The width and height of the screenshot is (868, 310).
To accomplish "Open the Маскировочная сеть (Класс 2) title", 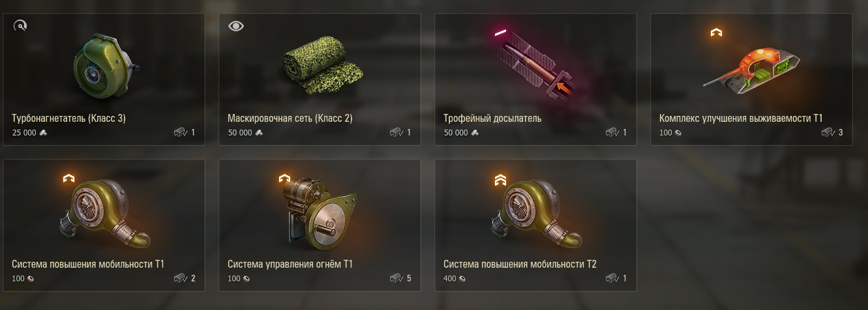I will [x=290, y=119].
